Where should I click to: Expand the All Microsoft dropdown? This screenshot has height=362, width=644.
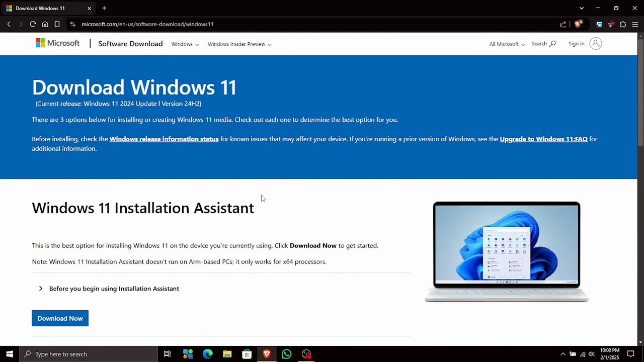click(x=507, y=44)
